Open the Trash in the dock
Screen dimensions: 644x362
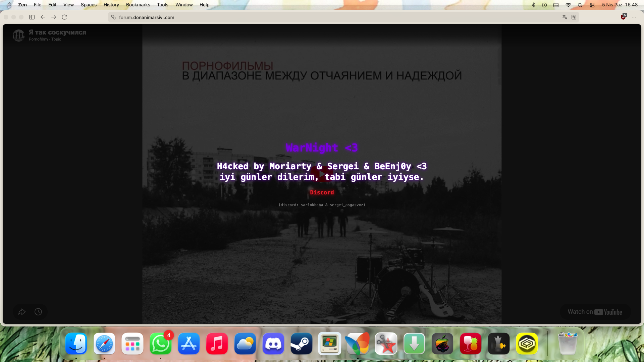568,344
